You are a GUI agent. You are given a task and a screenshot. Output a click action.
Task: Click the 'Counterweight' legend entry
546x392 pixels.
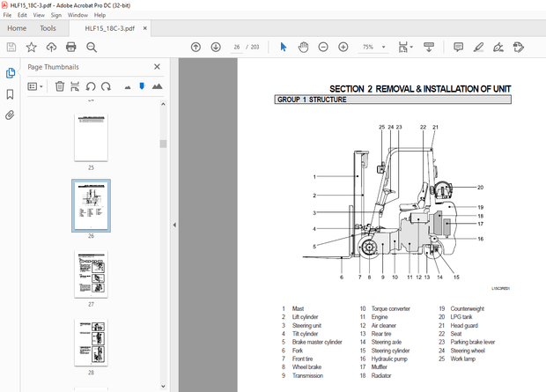pos(468,308)
